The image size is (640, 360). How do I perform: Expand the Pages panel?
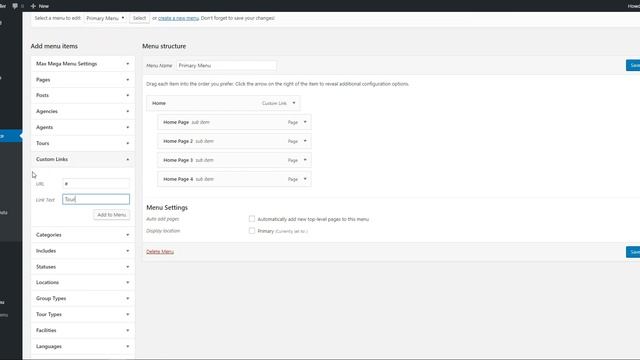click(83, 80)
